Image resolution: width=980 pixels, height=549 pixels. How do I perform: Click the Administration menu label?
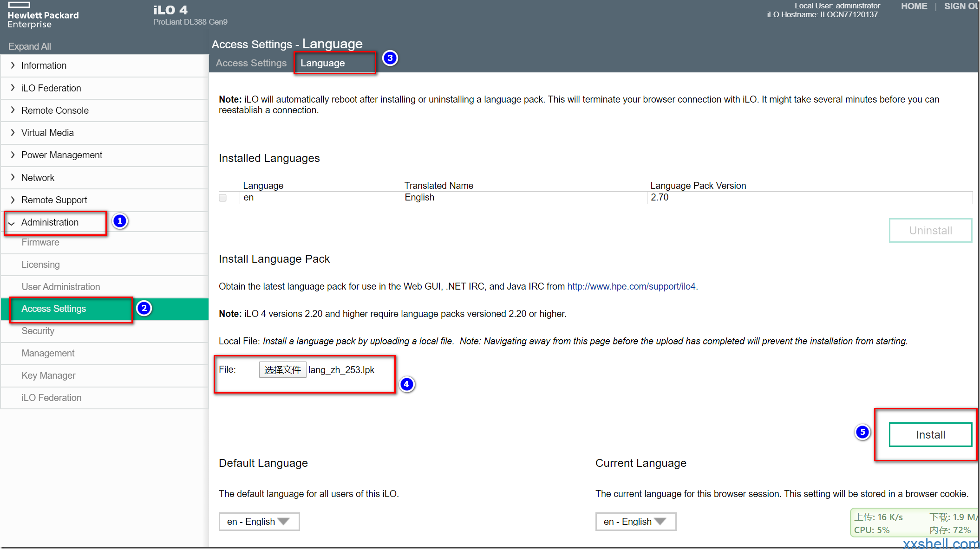click(50, 222)
